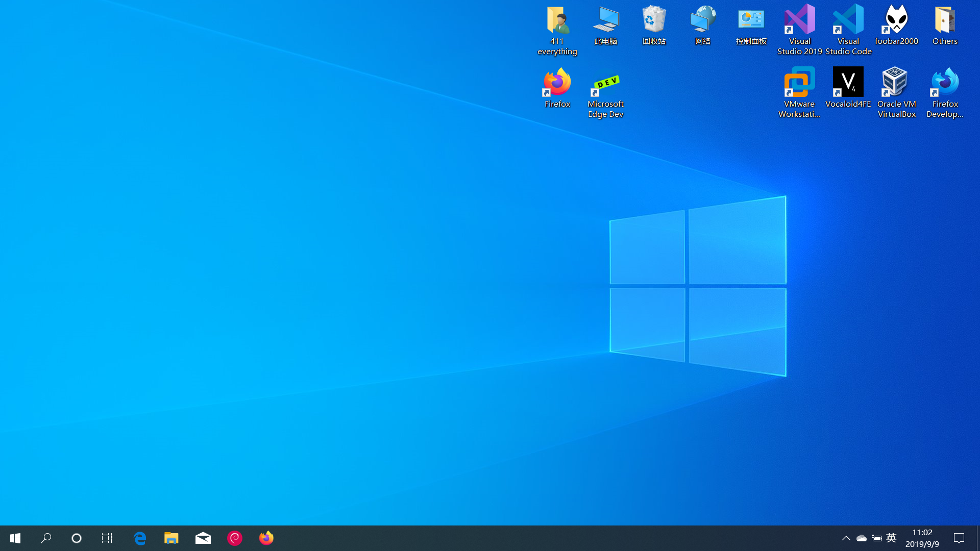The image size is (980, 551).
Task: Launch Microsoft Edge from the taskbar
Action: pyautogui.click(x=140, y=538)
